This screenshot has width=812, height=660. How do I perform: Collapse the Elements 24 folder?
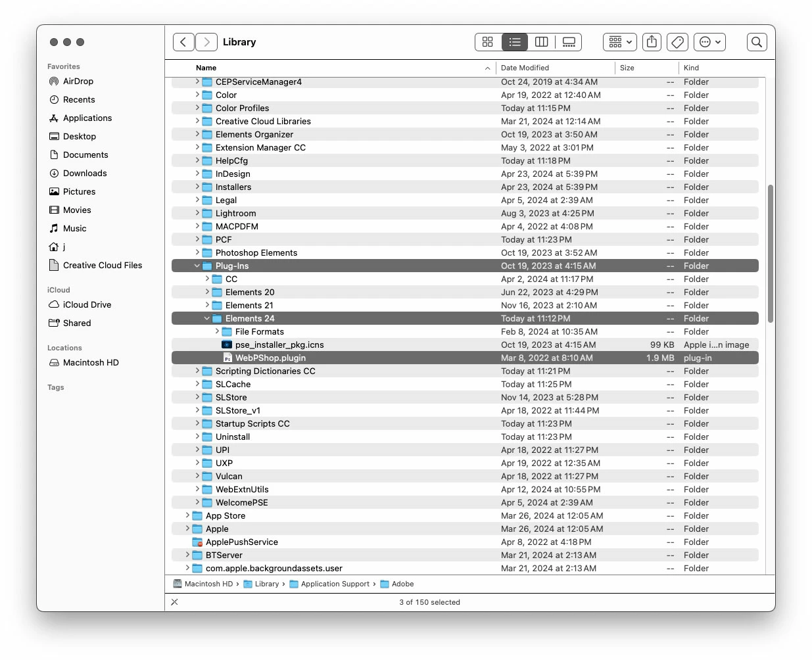[207, 318]
